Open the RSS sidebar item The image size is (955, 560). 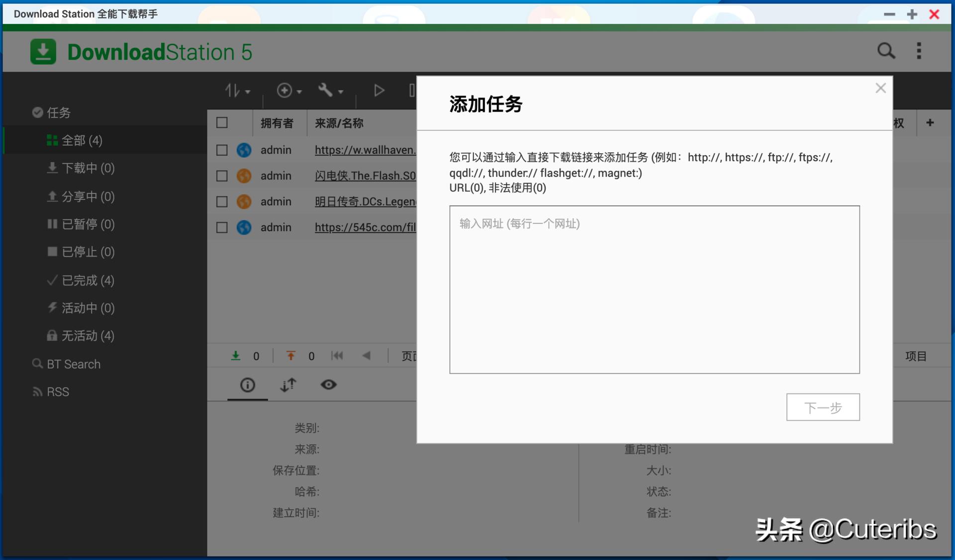(x=58, y=392)
